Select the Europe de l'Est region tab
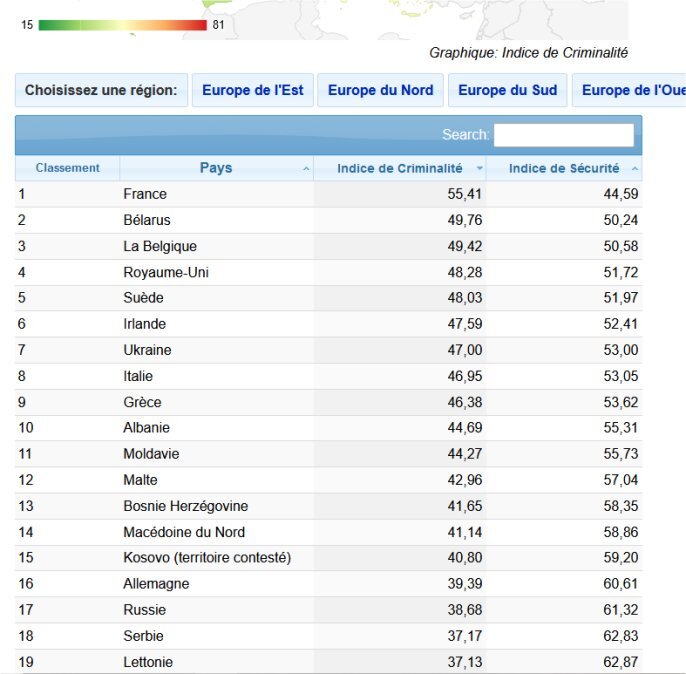 [x=253, y=90]
